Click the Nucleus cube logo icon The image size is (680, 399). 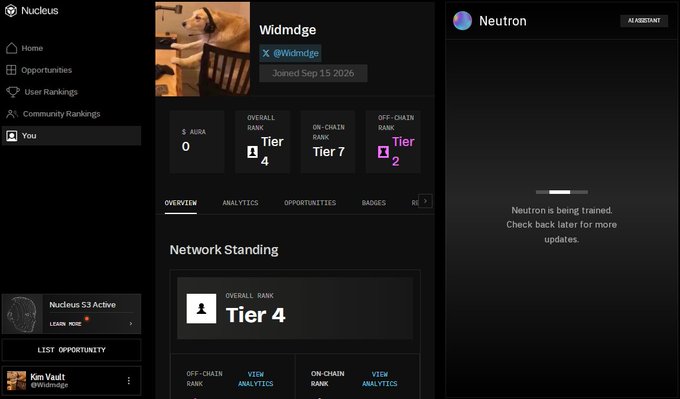tap(10, 11)
